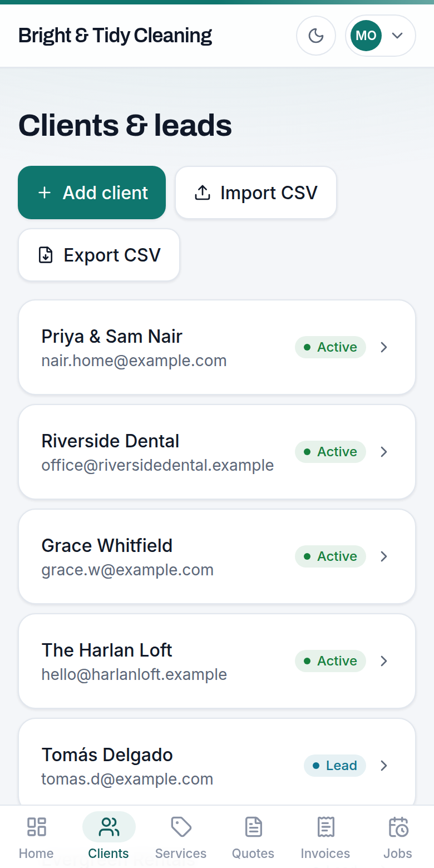Click the Export CSV download button
Screen dimensions: 434x868
point(99,255)
